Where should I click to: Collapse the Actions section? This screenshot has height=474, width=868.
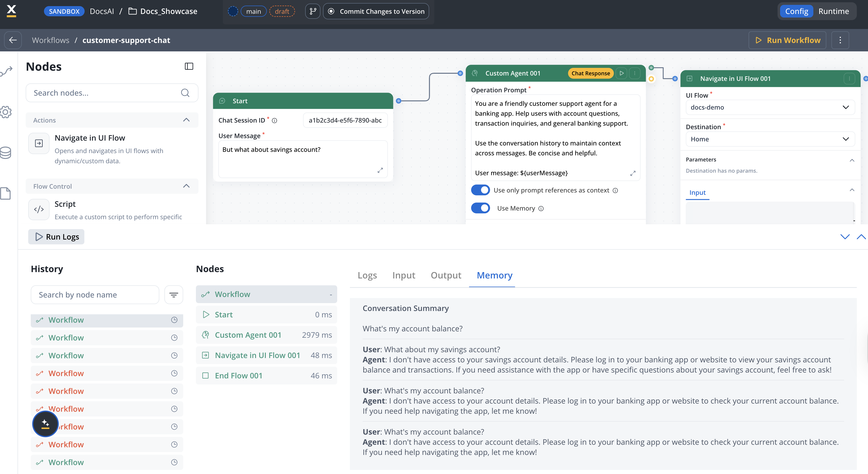click(x=186, y=120)
